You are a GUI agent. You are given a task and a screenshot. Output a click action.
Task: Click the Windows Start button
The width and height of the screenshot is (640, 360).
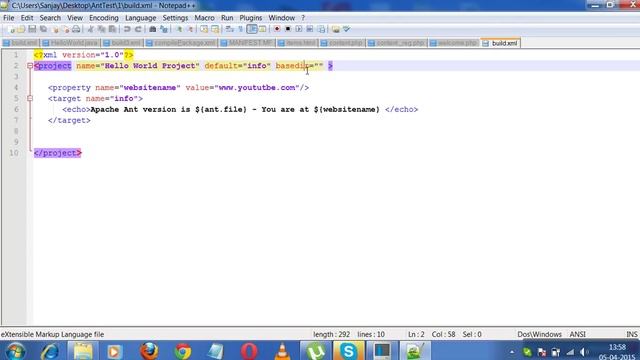tap(15, 351)
